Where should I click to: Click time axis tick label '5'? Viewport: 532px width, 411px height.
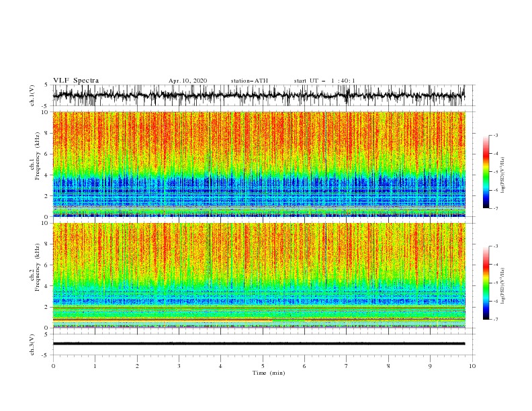pyautogui.click(x=263, y=366)
